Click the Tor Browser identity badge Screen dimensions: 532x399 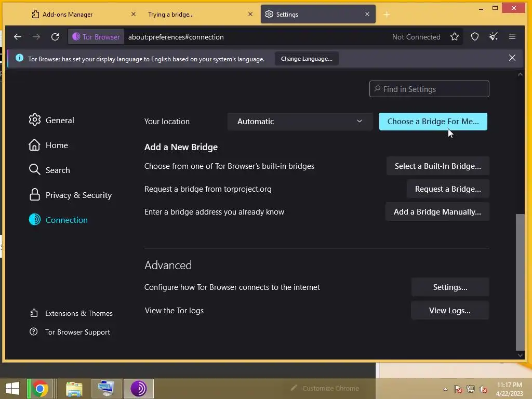[x=96, y=37]
